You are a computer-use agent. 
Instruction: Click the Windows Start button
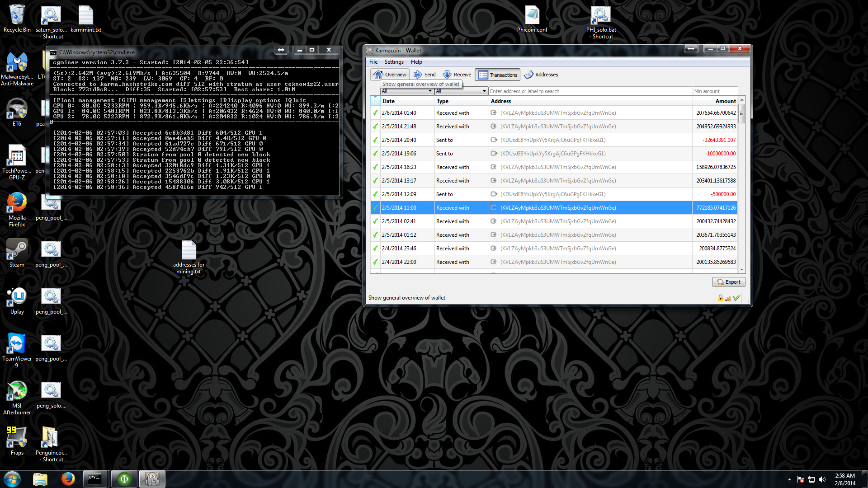[12, 479]
